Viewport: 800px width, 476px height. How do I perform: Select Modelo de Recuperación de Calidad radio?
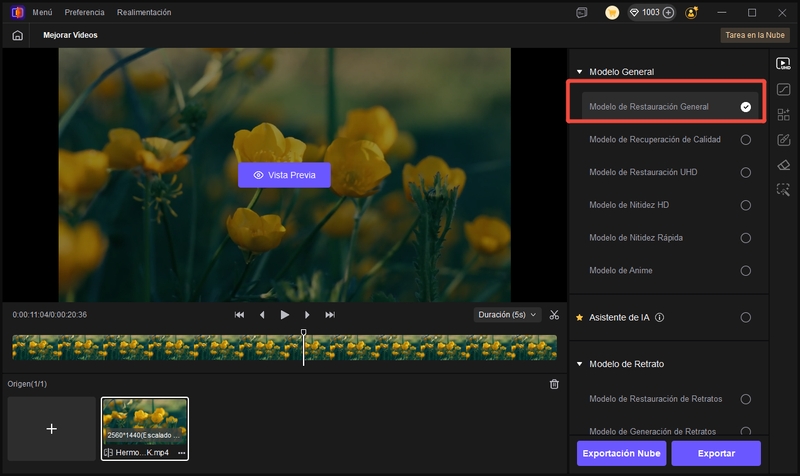[x=745, y=140]
